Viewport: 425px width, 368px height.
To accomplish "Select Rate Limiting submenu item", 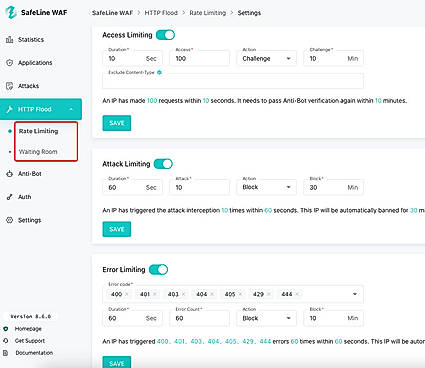I will click(38, 131).
